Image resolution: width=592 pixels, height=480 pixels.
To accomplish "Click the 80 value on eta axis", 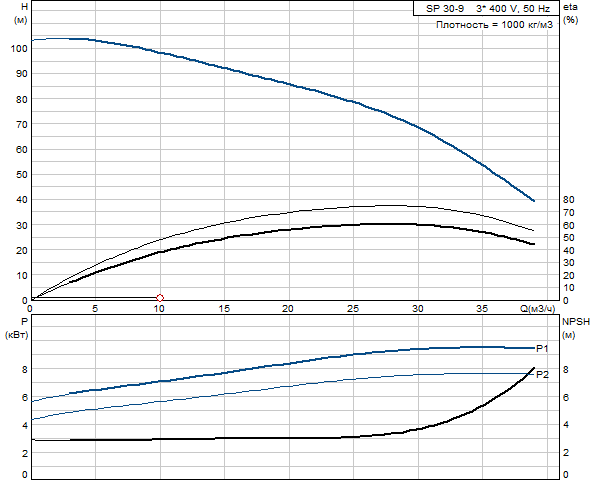I will (x=569, y=200).
